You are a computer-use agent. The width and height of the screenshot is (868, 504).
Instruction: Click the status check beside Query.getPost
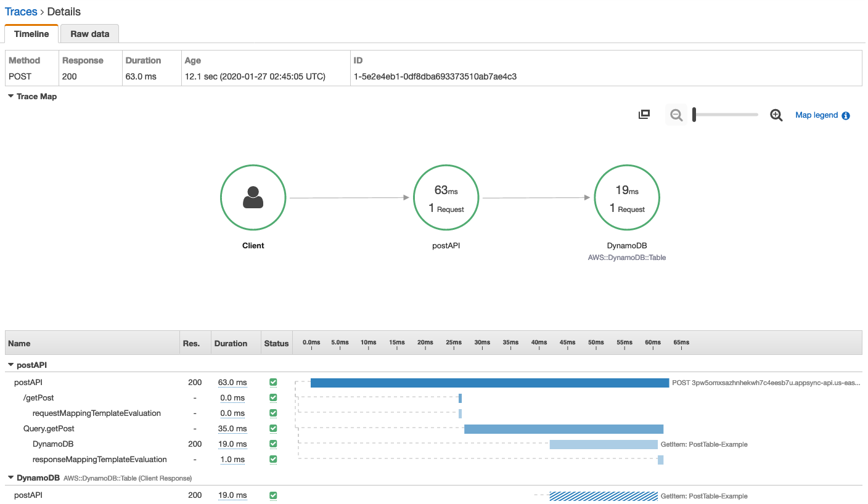point(273,428)
